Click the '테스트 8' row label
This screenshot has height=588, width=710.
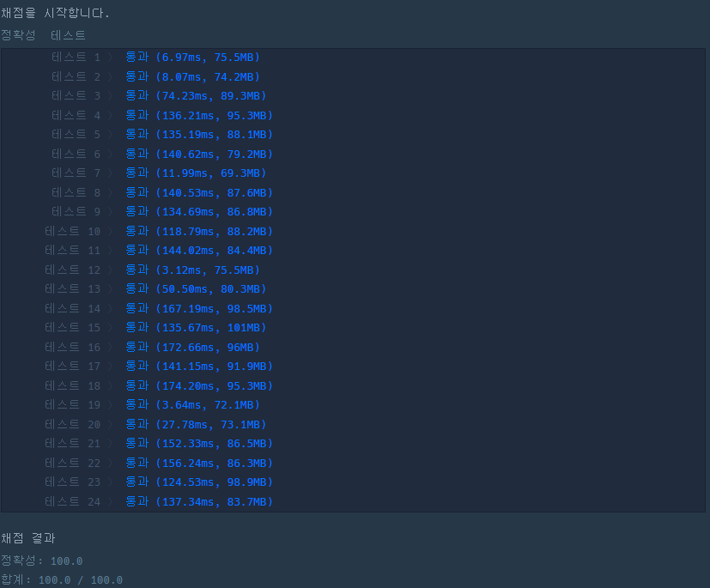pyautogui.click(x=76, y=192)
